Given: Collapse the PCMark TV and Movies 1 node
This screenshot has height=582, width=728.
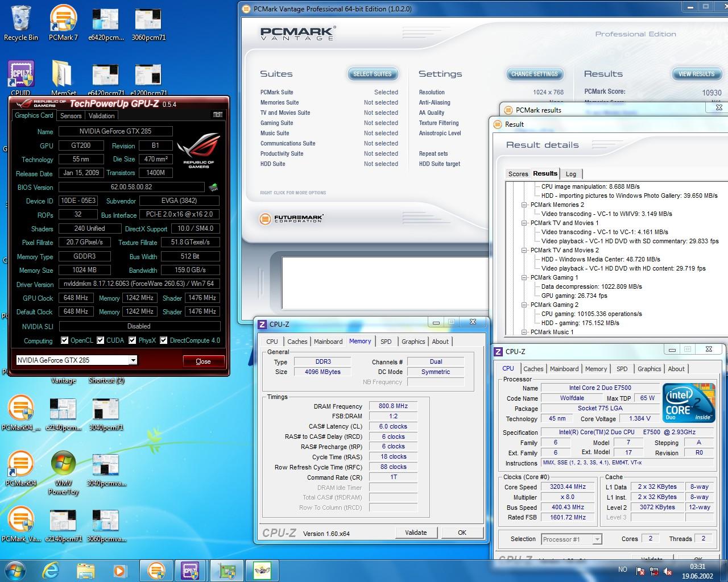Looking at the screenshot, I should [524, 223].
